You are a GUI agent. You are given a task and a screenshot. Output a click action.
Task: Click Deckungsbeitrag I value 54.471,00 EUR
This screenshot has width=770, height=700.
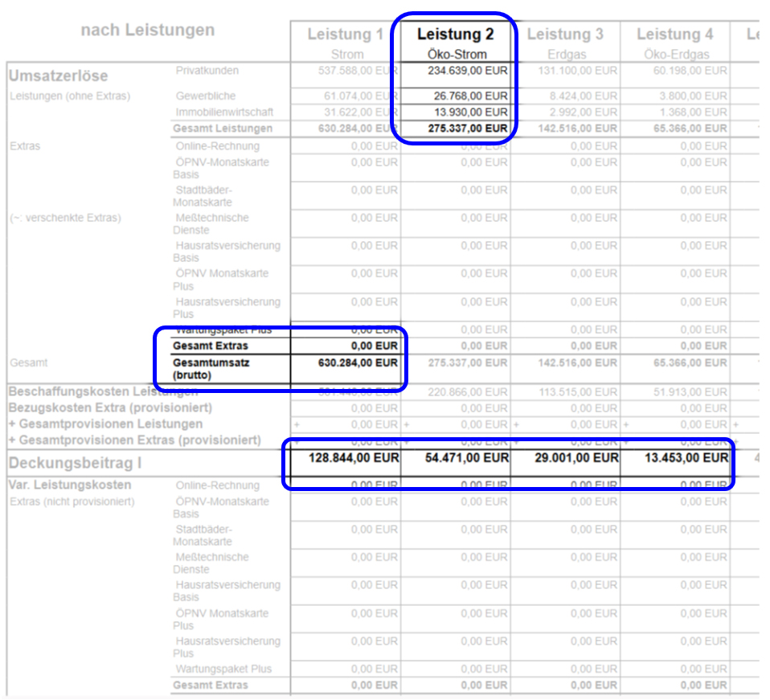466,458
